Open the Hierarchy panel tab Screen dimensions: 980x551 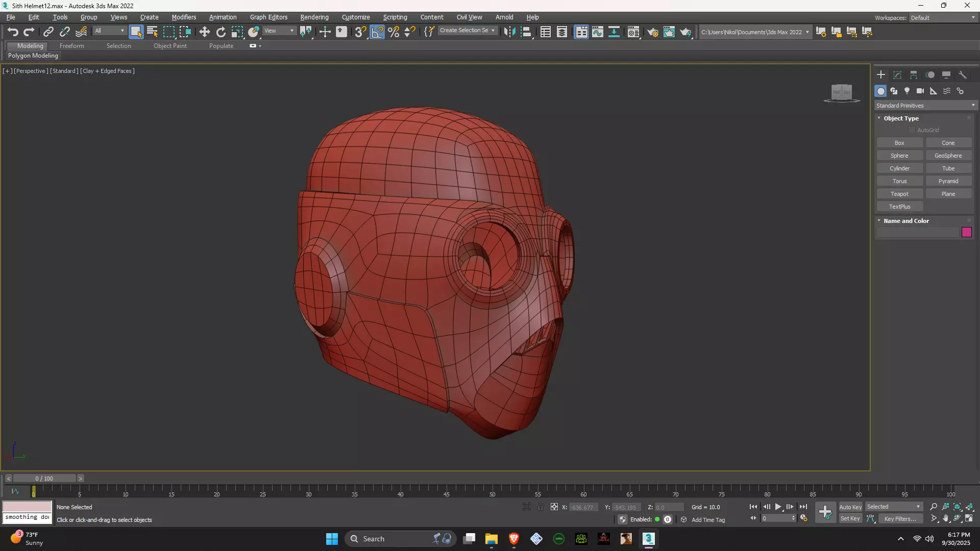tap(914, 75)
